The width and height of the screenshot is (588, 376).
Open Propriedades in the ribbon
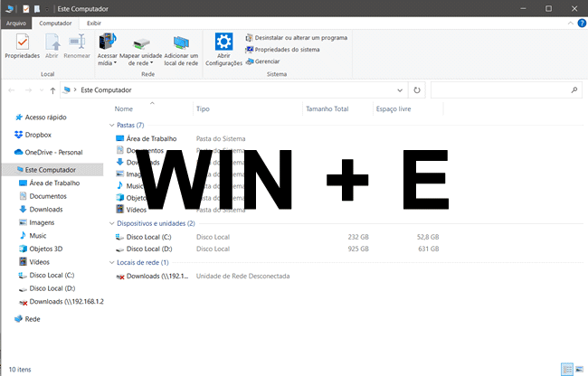[22, 47]
